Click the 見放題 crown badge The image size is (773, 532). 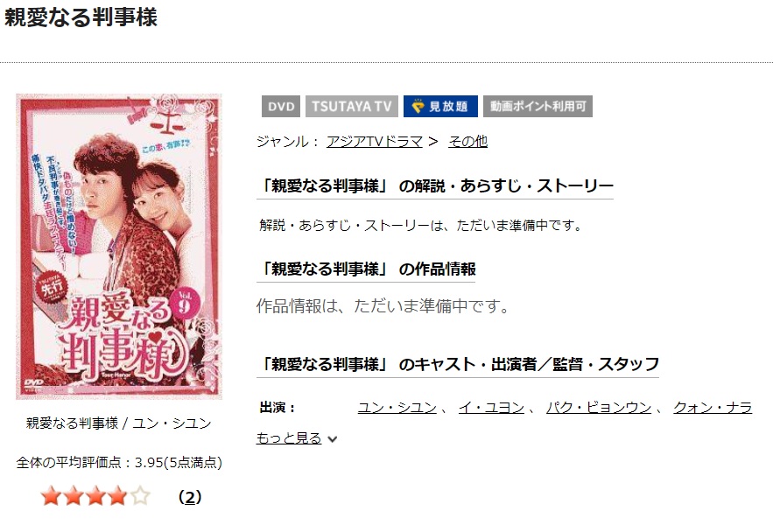point(440,107)
